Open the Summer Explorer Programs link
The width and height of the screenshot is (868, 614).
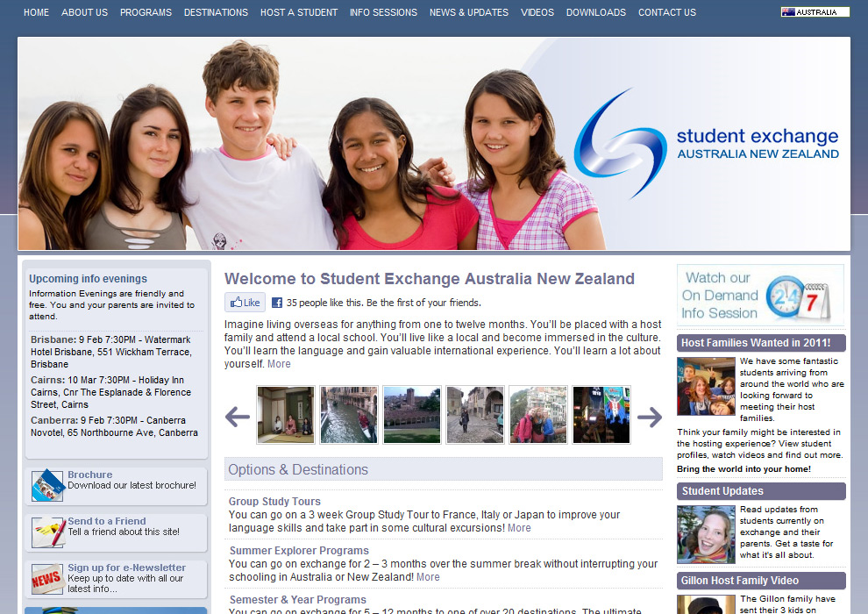tap(299, 550)
